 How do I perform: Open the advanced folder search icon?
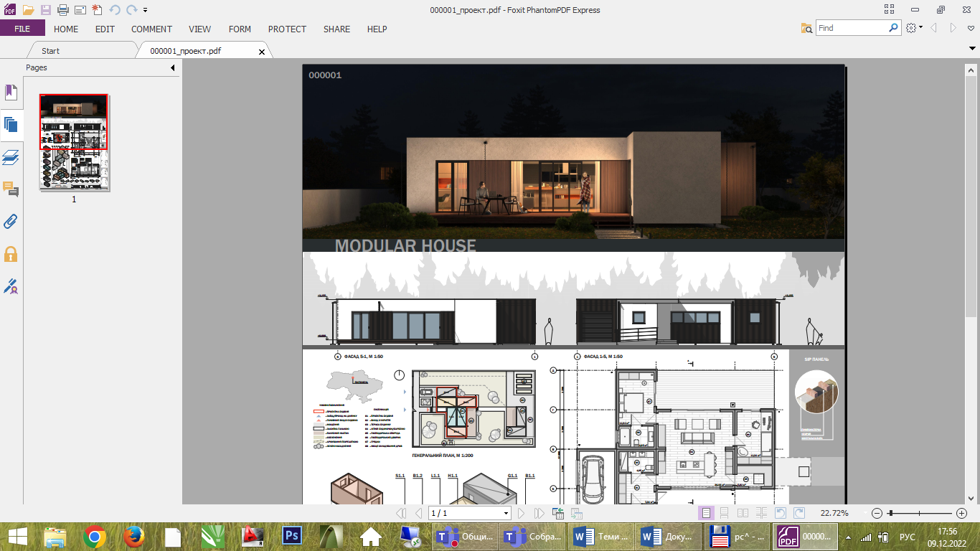[807, 28]
